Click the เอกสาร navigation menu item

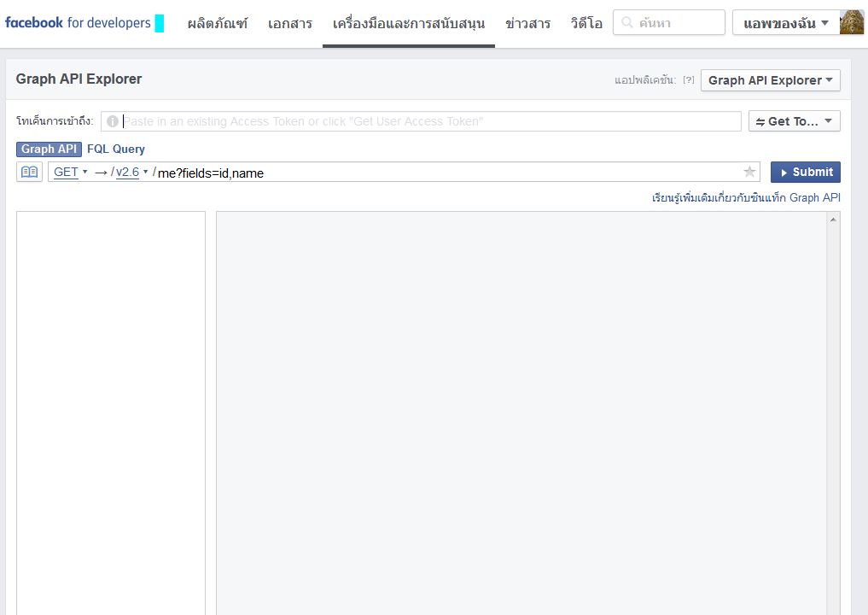coord(289,24)
